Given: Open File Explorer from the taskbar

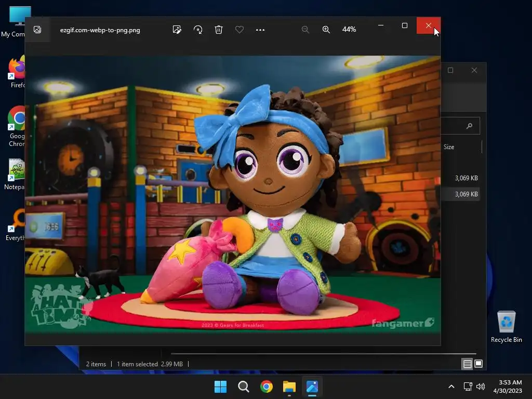Looking at the screenshot, I should point(289,387).
